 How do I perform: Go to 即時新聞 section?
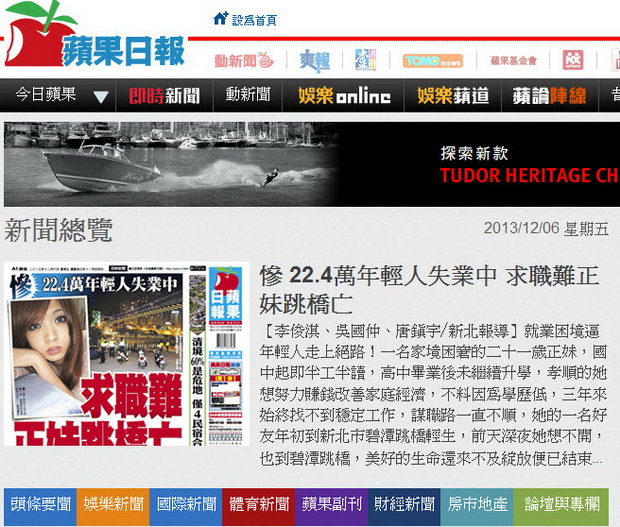click(x=164, y=96)
